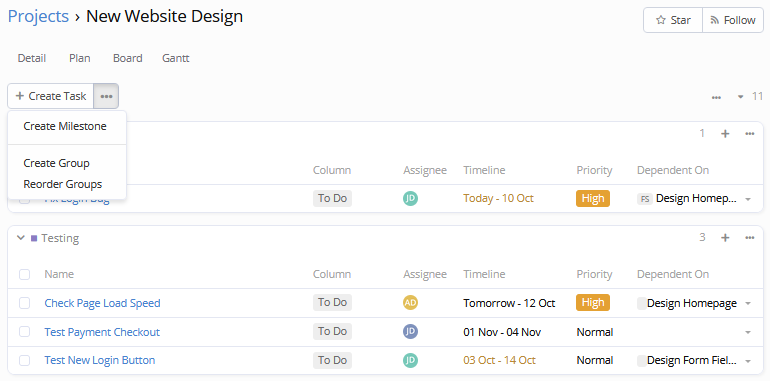The height and width of the screenshot is (381, 770).
Task: Click the Design Form Fiel... dependency
Action: 691,360
